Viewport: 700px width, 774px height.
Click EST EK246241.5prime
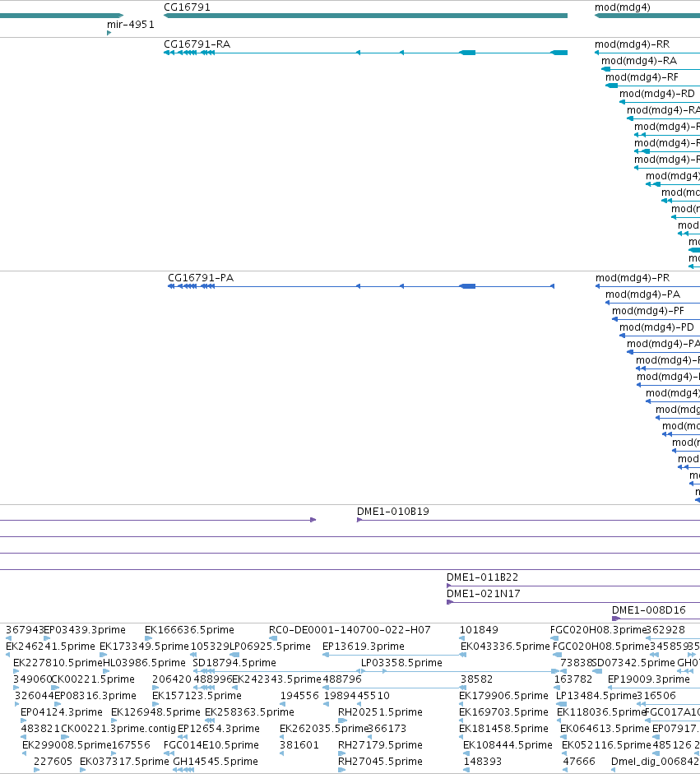[50, 647]
